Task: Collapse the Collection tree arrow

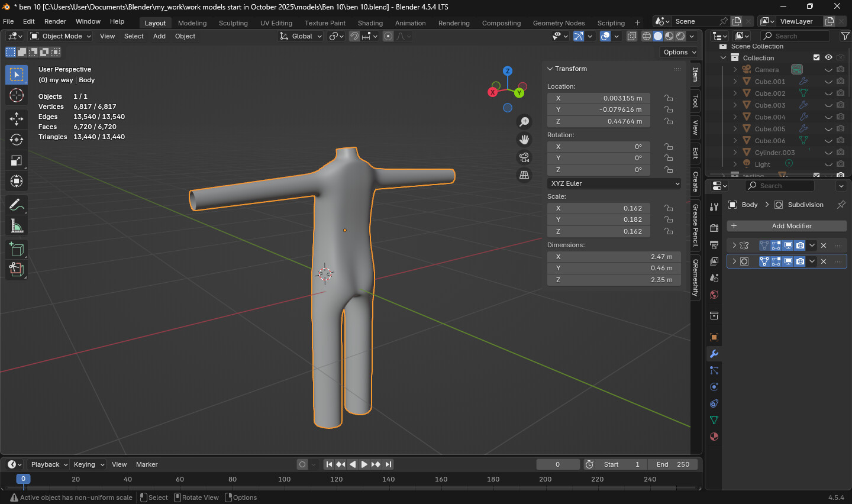Action: 723,57
